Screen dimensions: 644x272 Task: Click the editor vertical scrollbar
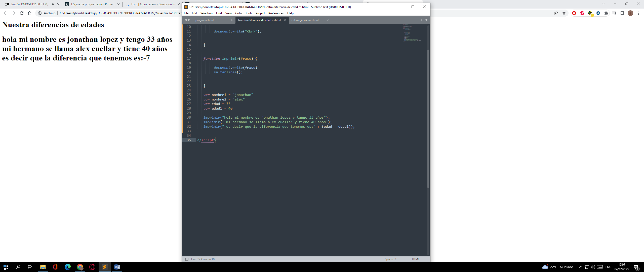click(x=428, y=118)
